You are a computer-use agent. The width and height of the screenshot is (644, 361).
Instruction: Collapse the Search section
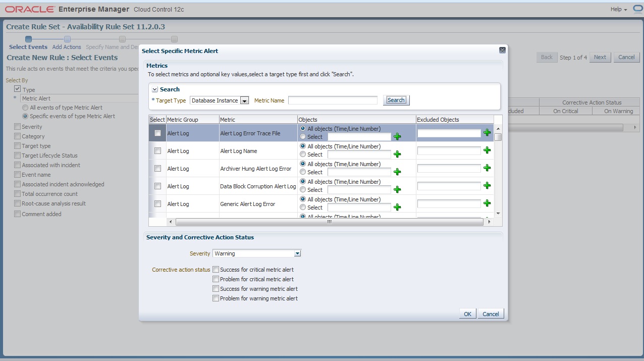click(155, 89)
